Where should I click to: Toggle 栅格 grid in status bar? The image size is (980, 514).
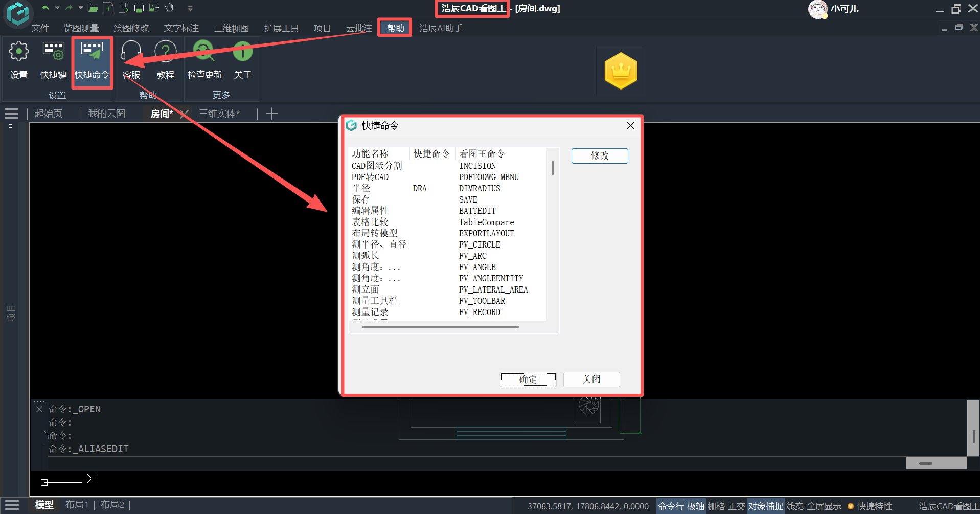(716, 506)
